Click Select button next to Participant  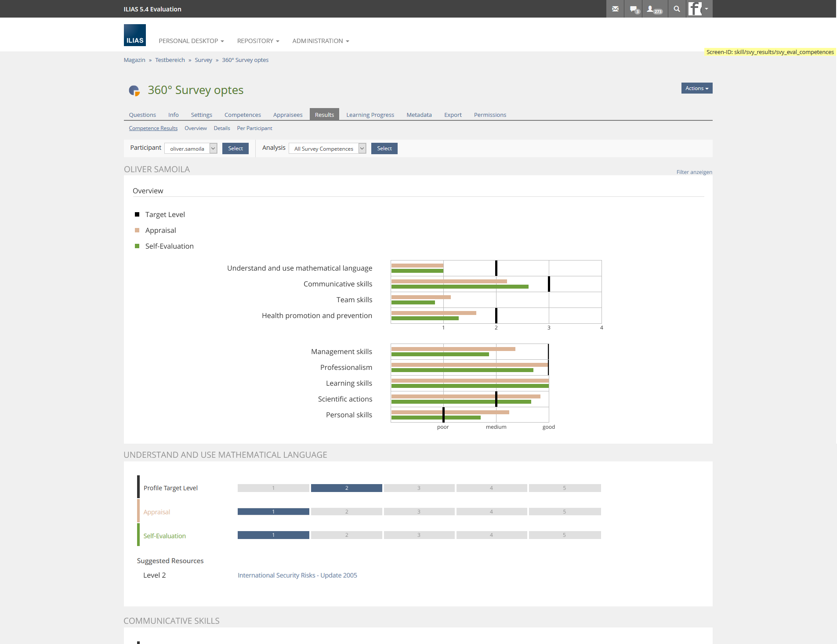(235, 148)
